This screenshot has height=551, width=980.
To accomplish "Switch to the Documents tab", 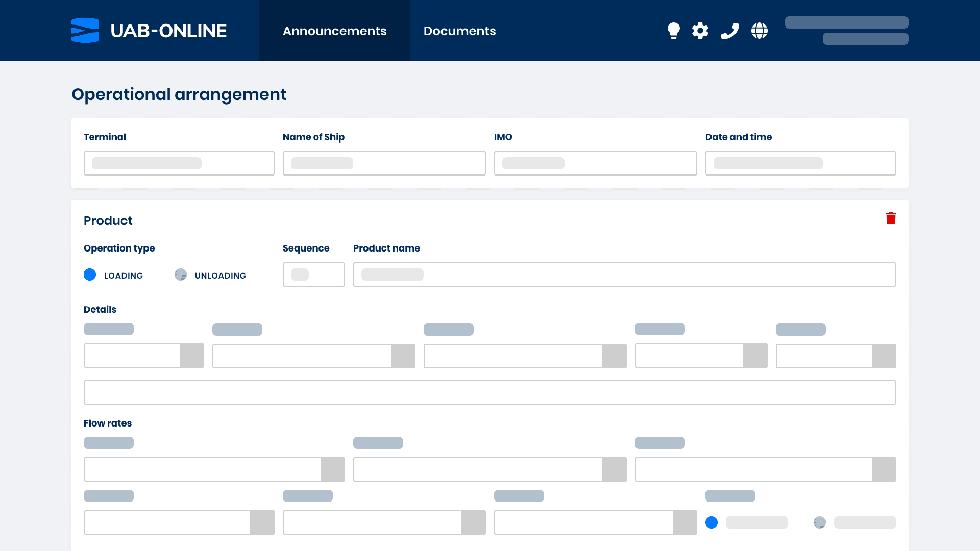I will tap(459, 31).
